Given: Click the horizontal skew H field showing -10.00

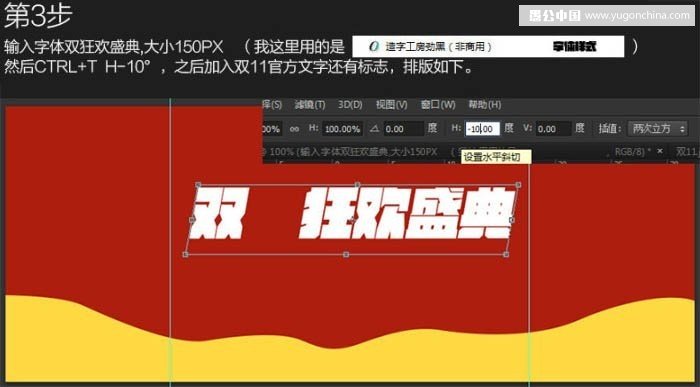Looking at the screenshot, I should [482, 129].
